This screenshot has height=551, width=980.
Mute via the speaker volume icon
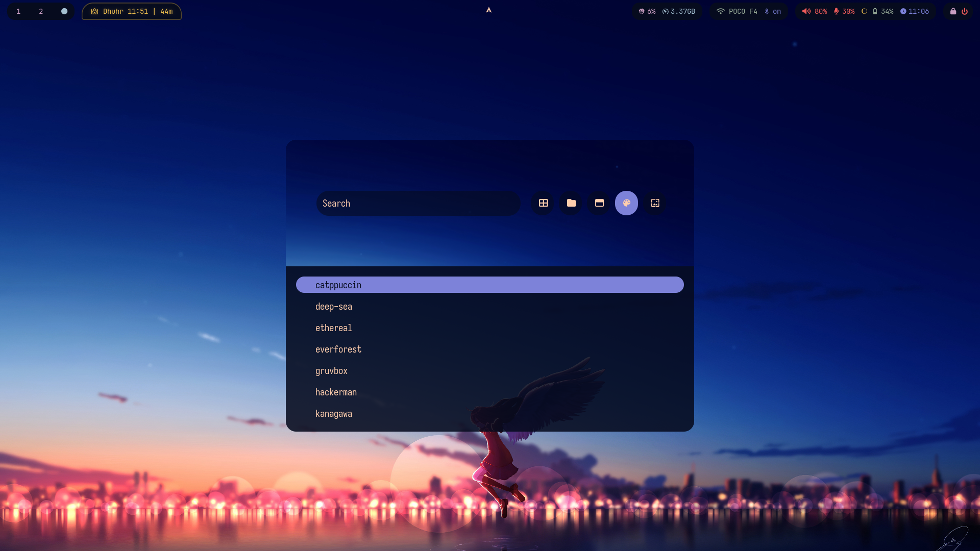(806, 11)
